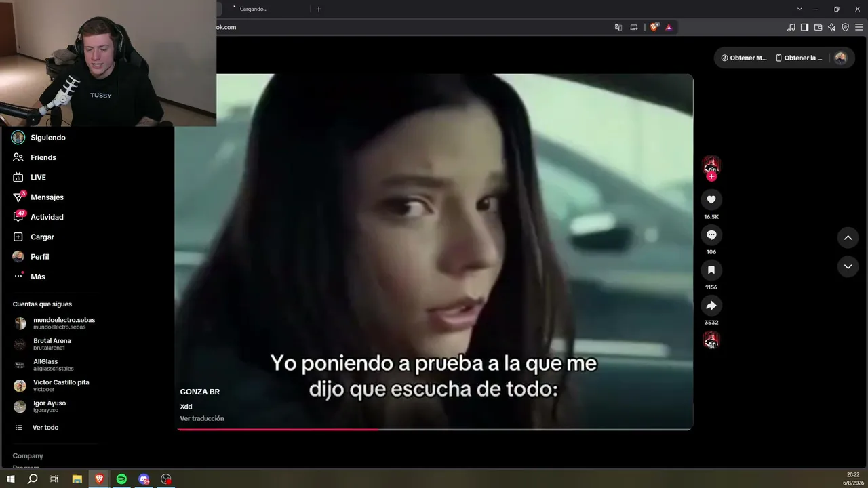The width and height of the screenshot is (868, 488).
Task: Expand the Company footer section
Action: tap(28, 456)
